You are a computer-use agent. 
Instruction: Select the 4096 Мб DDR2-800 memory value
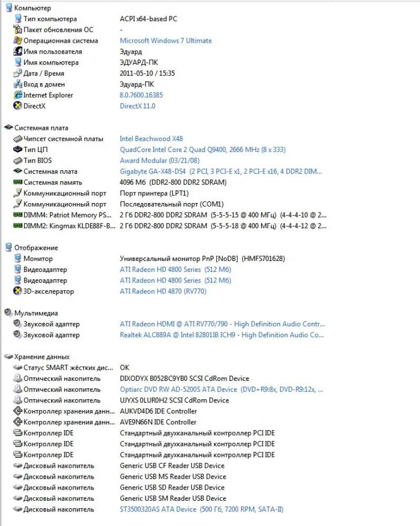pyautogui.click(x=173, y=182)
